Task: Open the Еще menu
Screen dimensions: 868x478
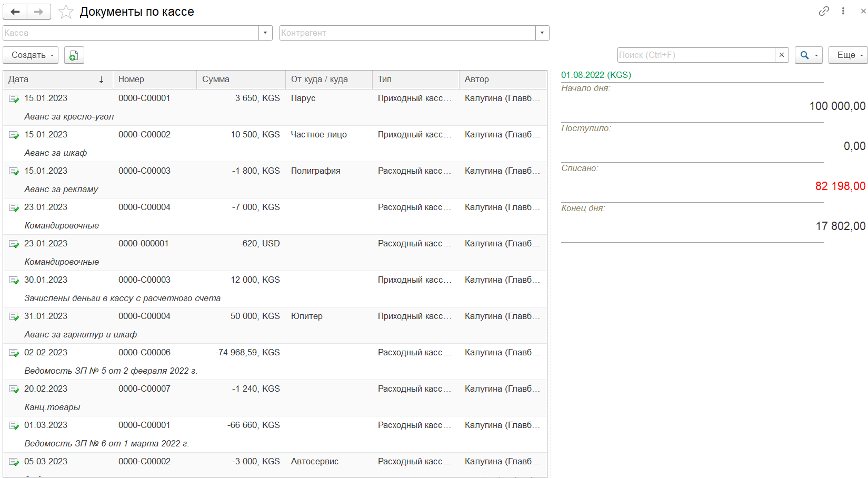Action: [x=848, y=55]
